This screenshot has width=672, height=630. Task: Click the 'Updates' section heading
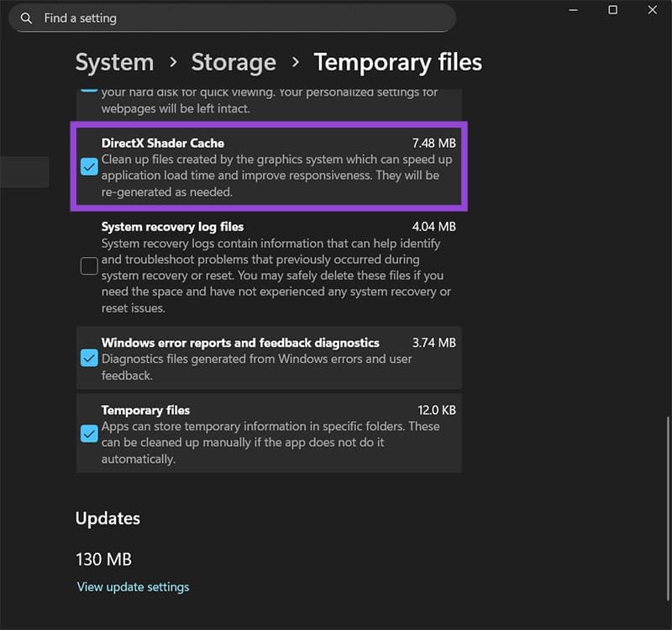point(108,518)
